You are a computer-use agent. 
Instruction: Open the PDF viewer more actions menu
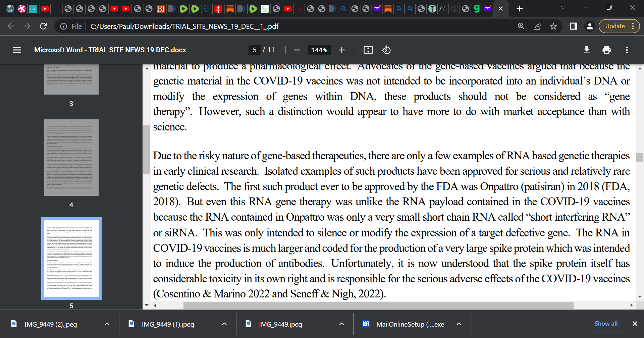(x=627, y=50)
